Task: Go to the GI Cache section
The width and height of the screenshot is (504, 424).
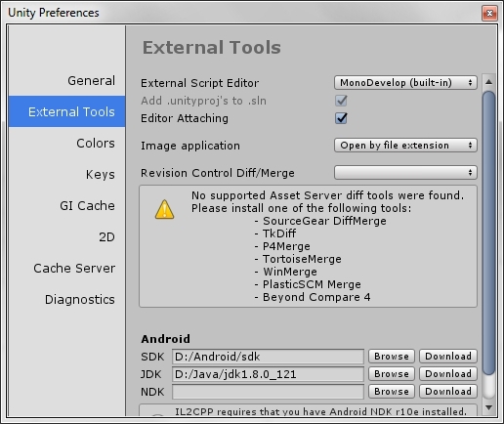Action: click(x=87, y=205)
